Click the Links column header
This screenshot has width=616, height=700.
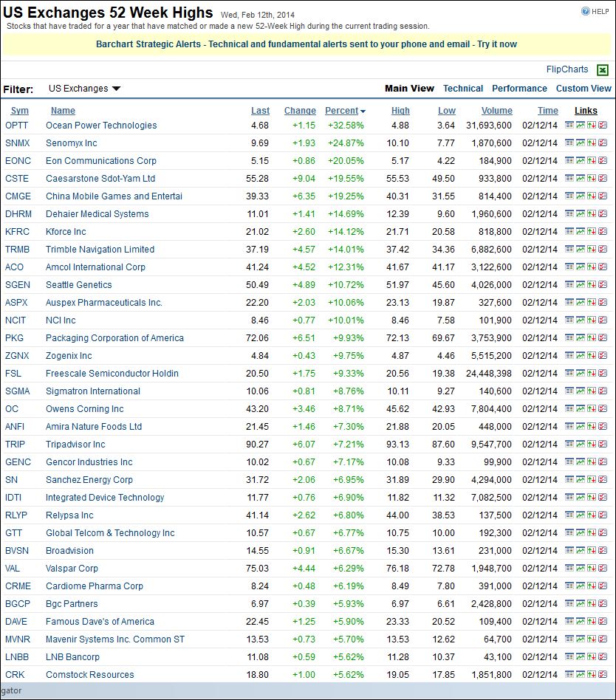pyautogui.click(x=586, y=111)
